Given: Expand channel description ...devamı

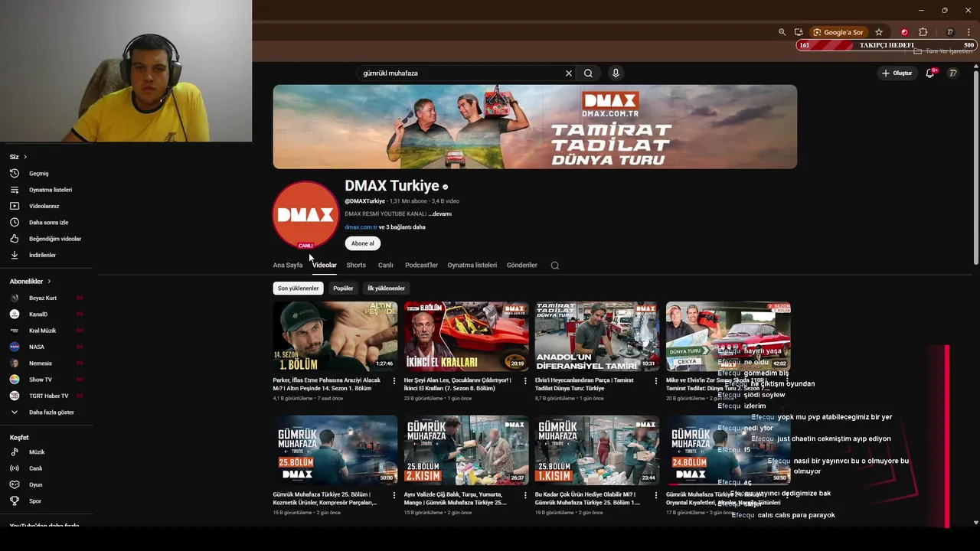Looking at the screenshot, I should coord(439,214).
